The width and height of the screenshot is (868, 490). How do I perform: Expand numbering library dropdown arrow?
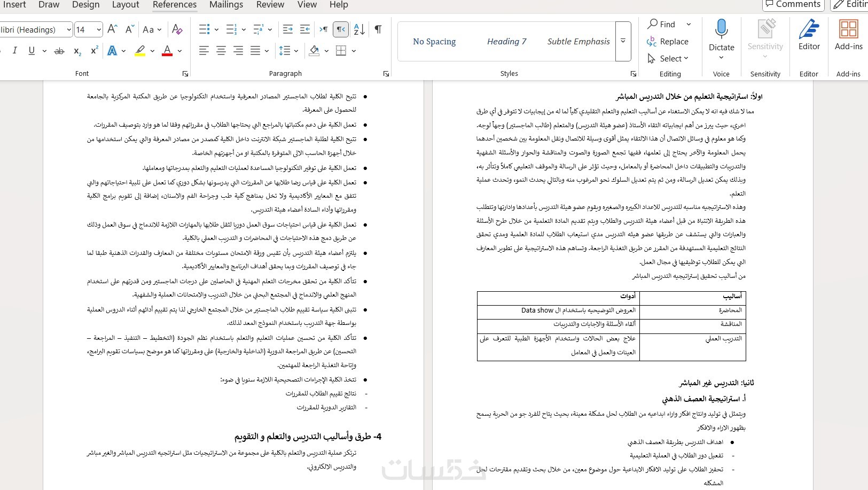pos(244,29)
